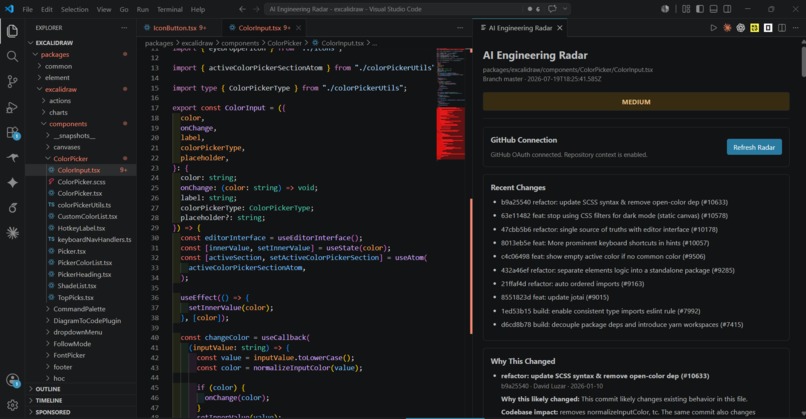Screen dimensions: 806x419
Task: Open the Terminal menu
Action: pos(170,9)
